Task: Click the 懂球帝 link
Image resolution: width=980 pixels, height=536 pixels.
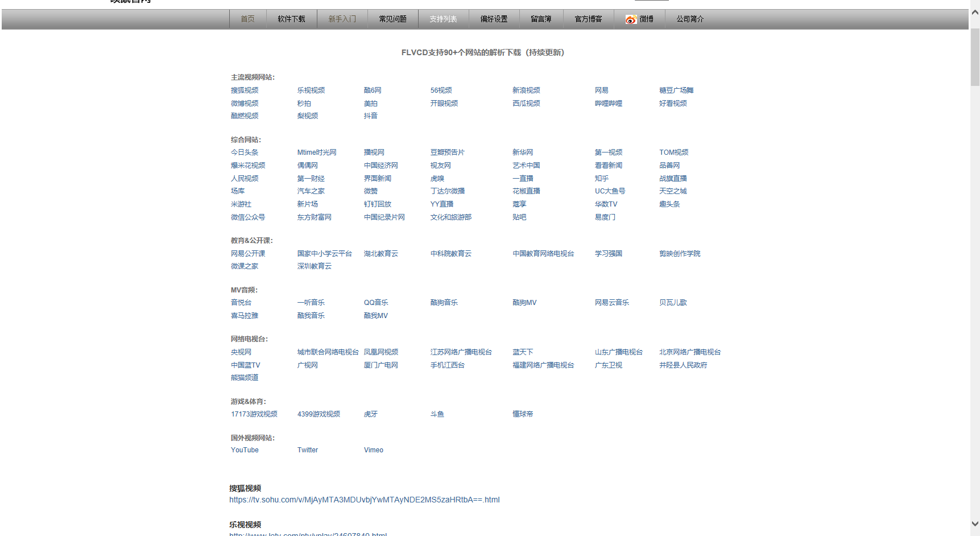Action: [523, 414]
